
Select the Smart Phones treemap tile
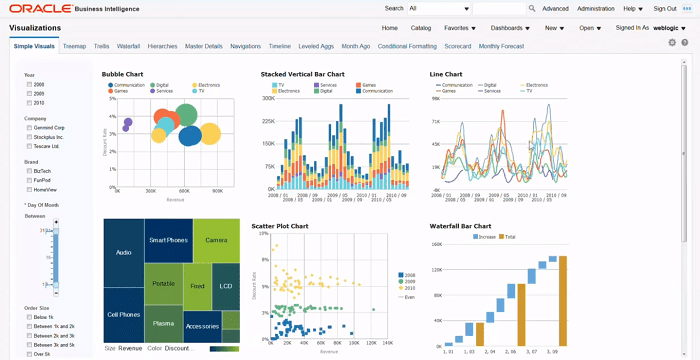point(169,240)
